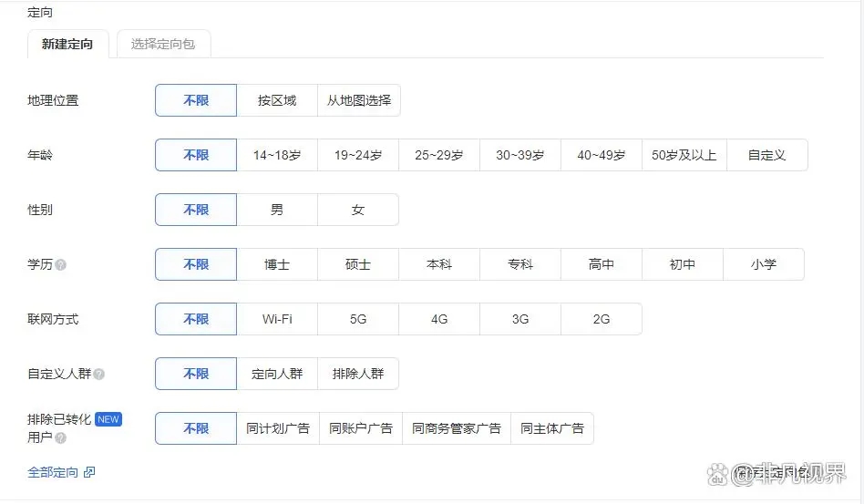
Task: Choose 小学 education level
Action: coord(763,264)
